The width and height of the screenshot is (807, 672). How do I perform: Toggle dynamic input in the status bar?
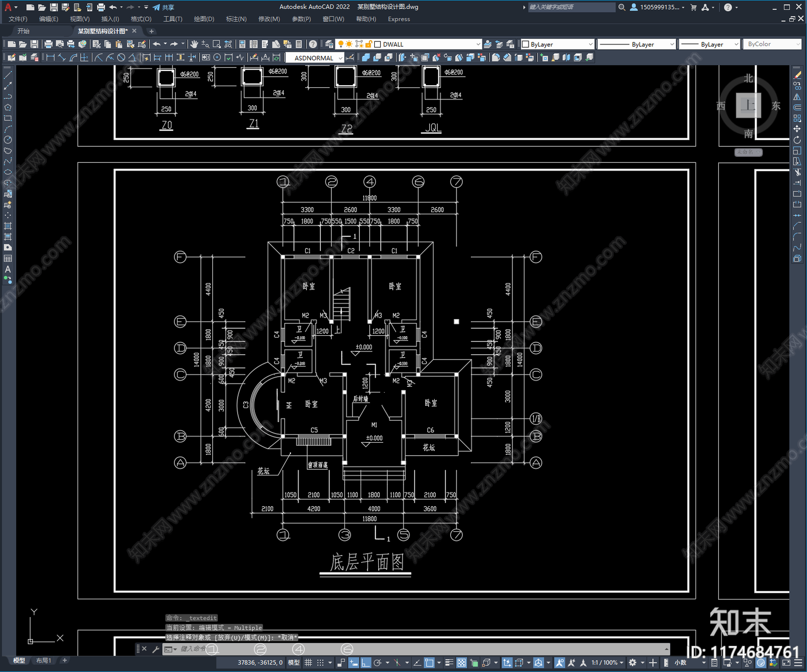coord(354,663)
